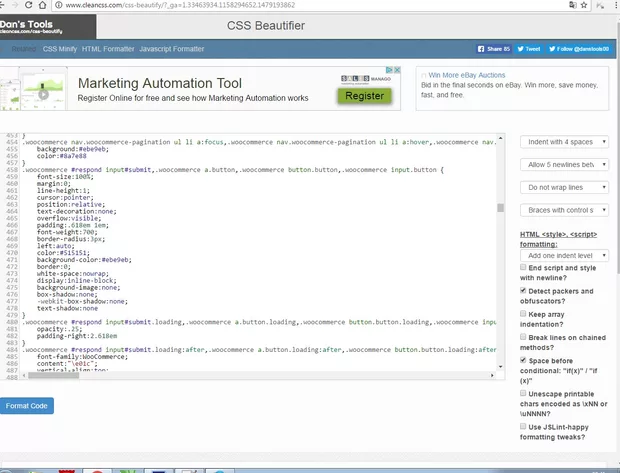Screen dimensions: 620x473
Task: Click the site info icon in address bar
Action: 57,5
